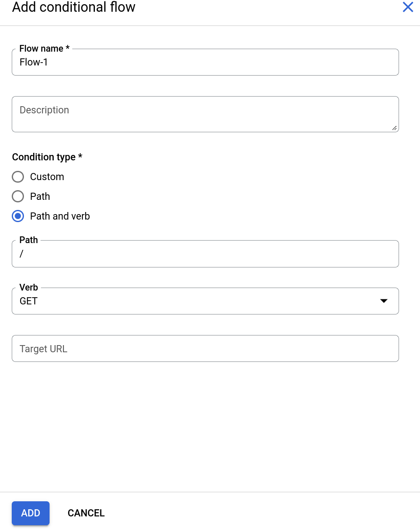Click the ADD button
420x529 pixels.
point(30,513)
